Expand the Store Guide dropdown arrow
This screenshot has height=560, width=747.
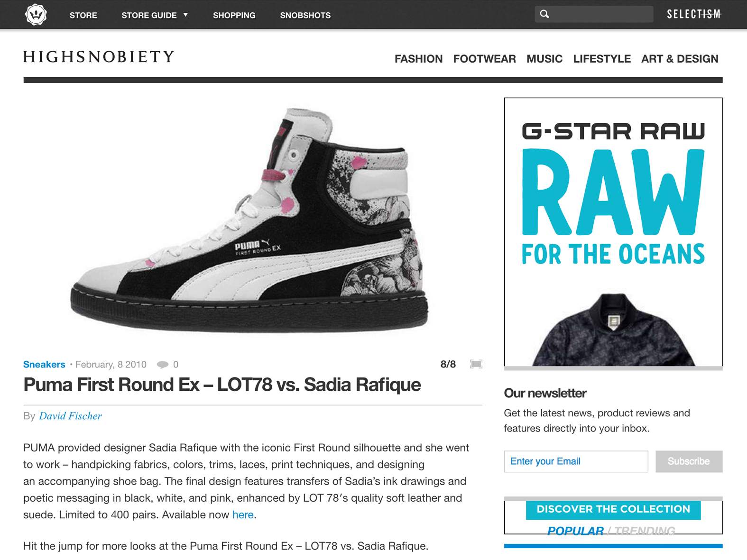click(x=185, y=15)
